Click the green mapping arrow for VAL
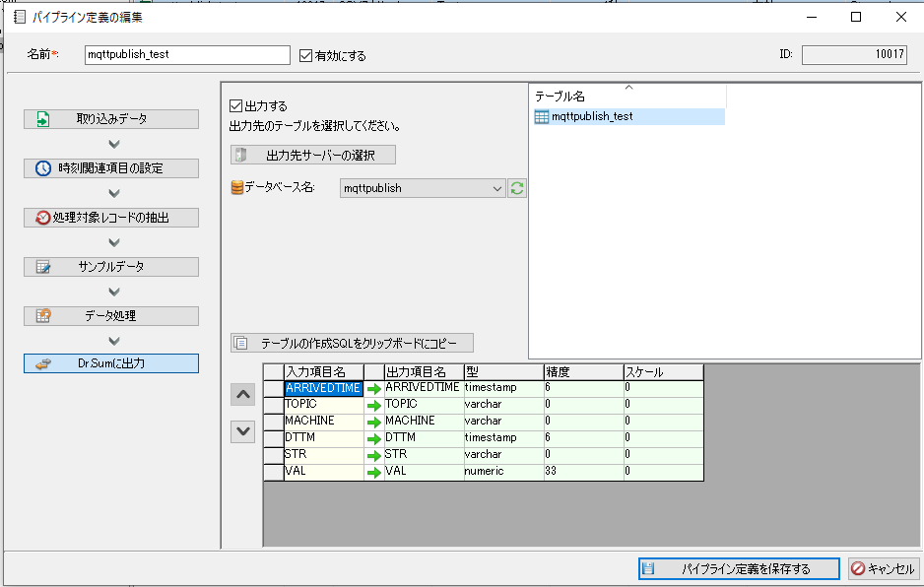Image resolution: width=924 pixels, height=587 pixels. pos(374,472)
